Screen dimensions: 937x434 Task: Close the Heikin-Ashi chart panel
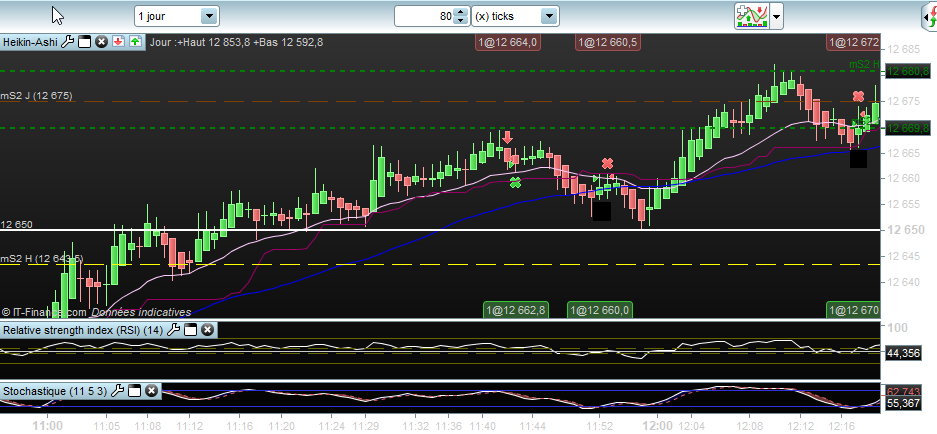point(101,42)
